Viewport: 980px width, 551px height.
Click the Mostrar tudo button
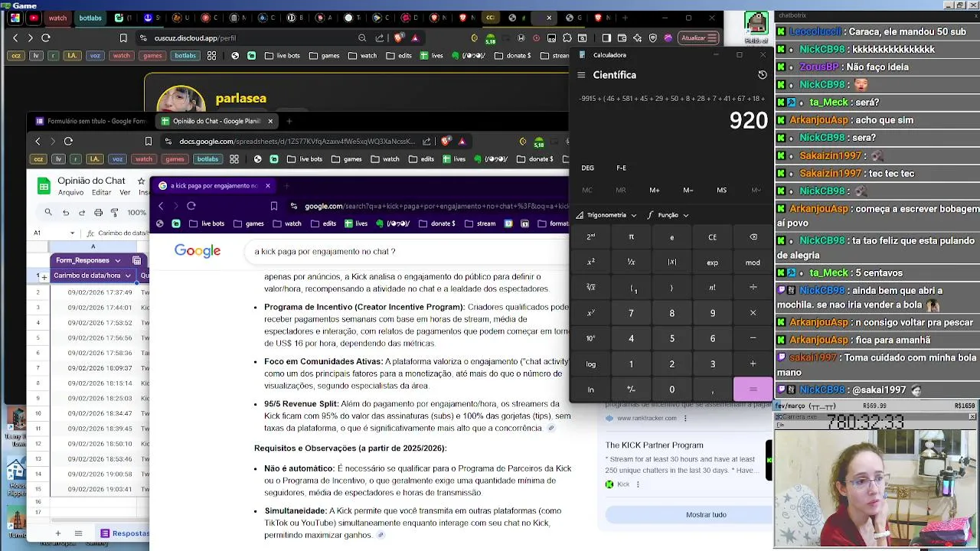pyautogui.click(x=705, y=515)
